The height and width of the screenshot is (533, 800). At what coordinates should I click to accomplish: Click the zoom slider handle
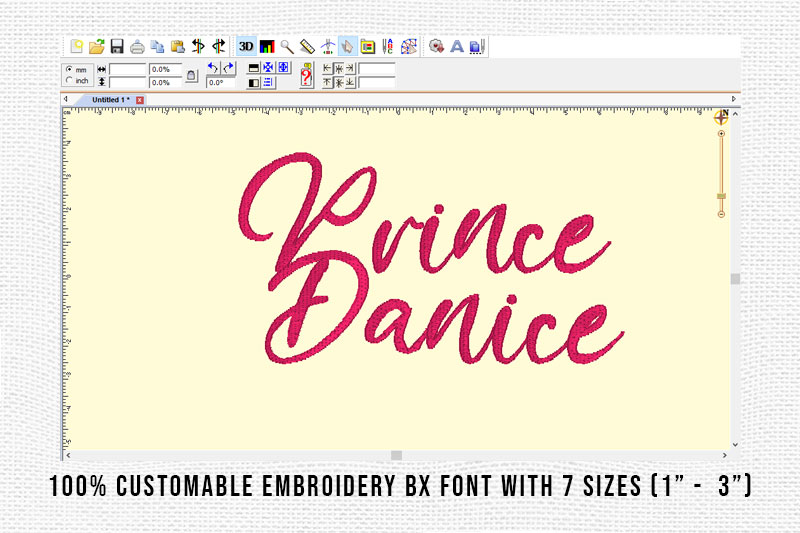coord(721,196)
